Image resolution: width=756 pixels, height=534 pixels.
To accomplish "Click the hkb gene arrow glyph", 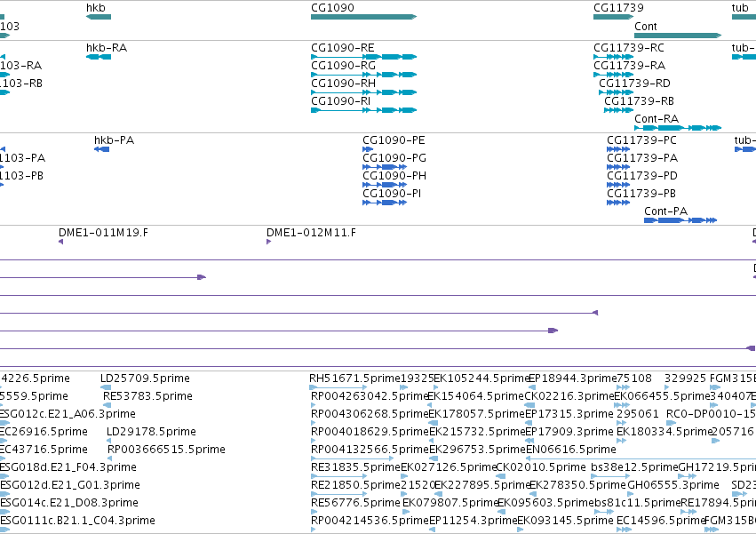I will [99, 17].
